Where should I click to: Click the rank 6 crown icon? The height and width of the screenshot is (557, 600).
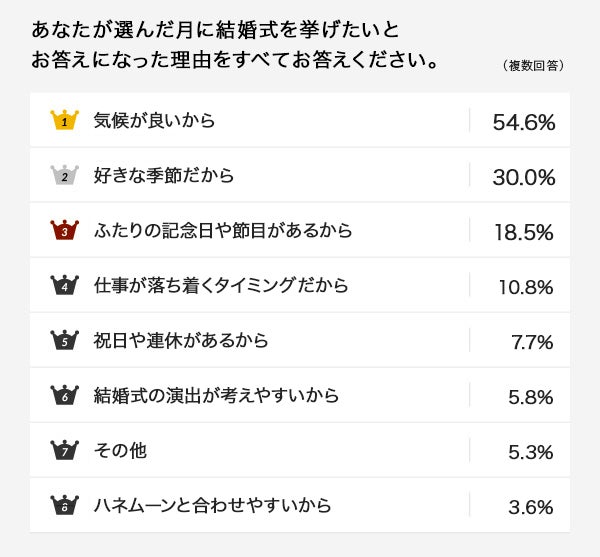tap(64, 395)
